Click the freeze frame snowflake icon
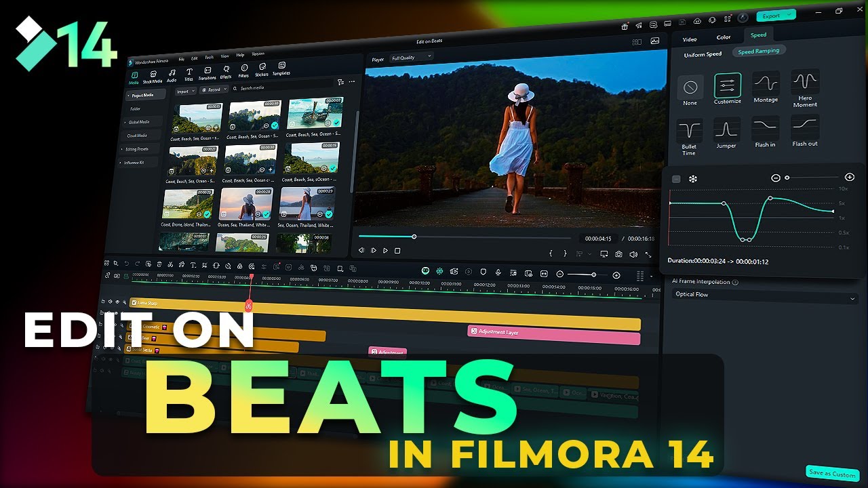 pos(693,179)
